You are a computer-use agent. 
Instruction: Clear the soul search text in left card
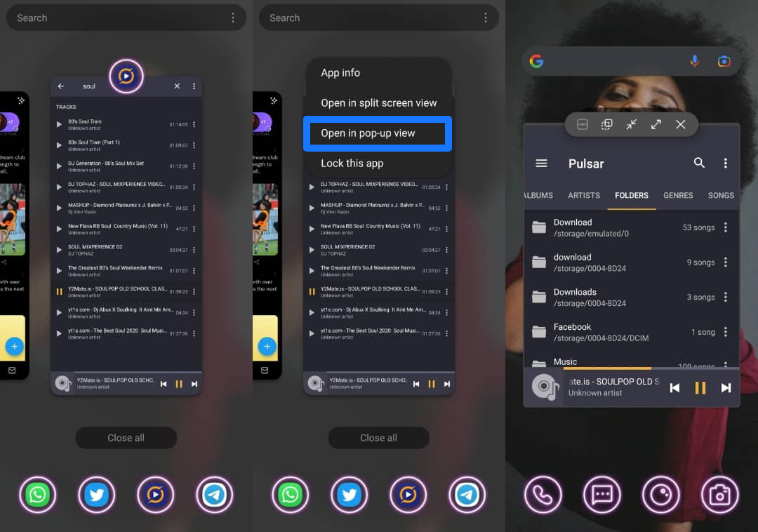(177, 86)
